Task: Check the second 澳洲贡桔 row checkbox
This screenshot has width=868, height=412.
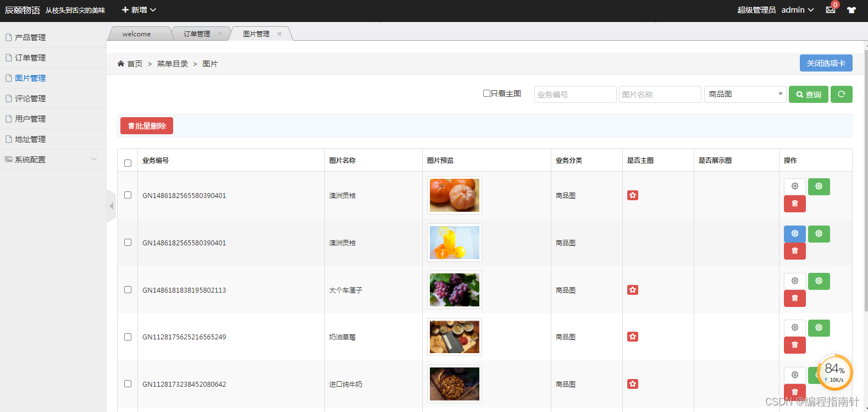Action: click(128, 243)
